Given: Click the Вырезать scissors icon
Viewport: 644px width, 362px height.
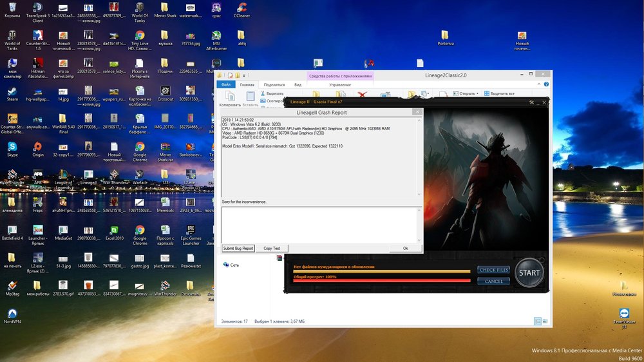Looking at the screenshot, I should pyautogui.click(x=263, y=93).
